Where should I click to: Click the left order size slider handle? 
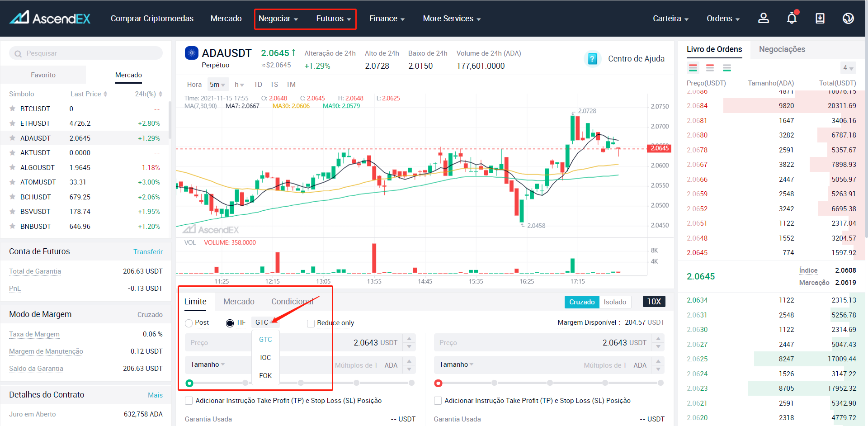click(189, 383)
